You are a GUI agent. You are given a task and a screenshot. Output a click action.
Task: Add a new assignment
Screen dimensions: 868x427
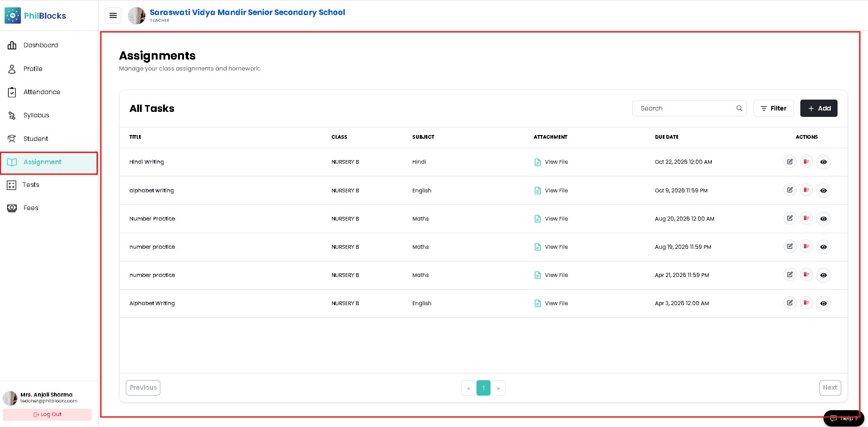pos(819,108)
